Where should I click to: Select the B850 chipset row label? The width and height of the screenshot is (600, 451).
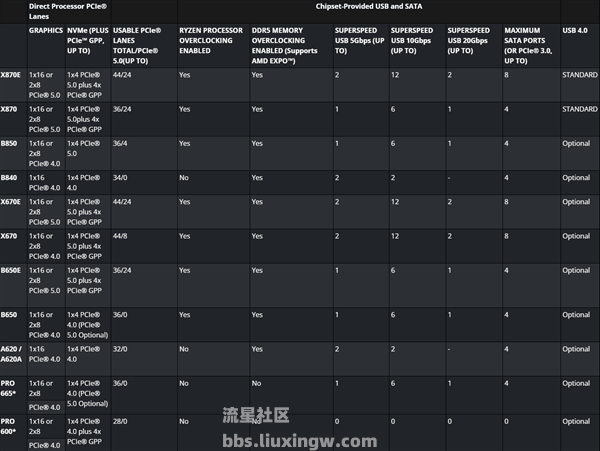coord(9,143)
